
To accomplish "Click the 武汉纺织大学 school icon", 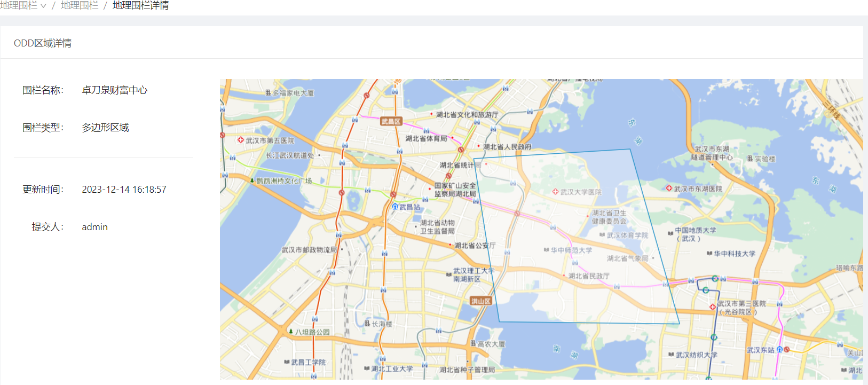I will pyautogui.click(x=672, y=355).
